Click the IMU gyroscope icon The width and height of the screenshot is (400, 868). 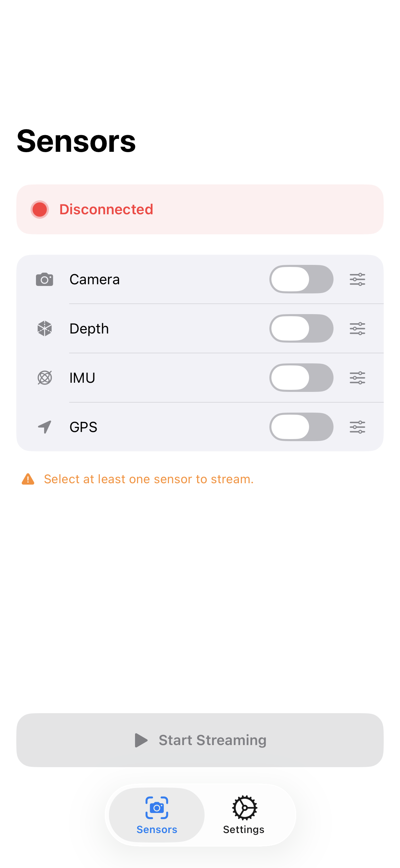[44, 378]
